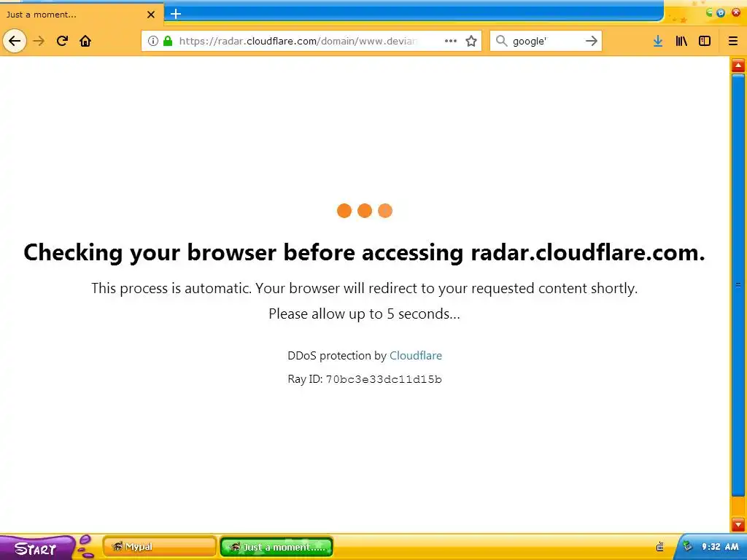Open the Library bookmarks and history icon
Viewport: 747px width, 560px height.
click(681, 41)
